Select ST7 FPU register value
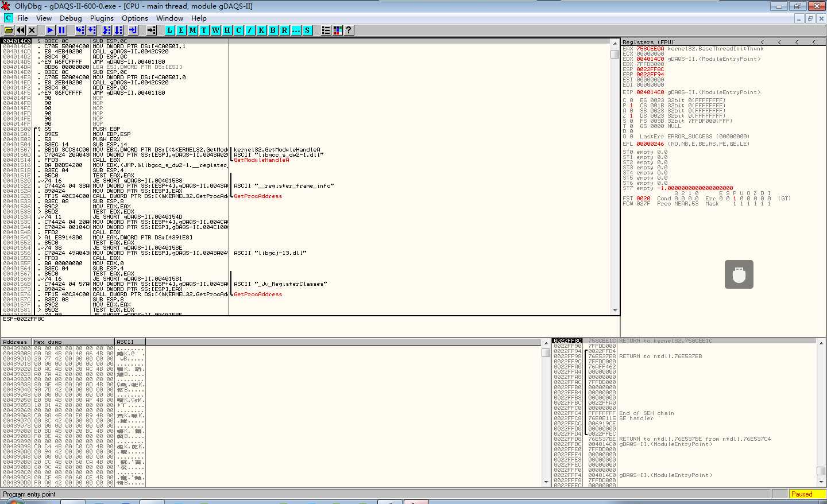The image size is (827, 504). 695,188
